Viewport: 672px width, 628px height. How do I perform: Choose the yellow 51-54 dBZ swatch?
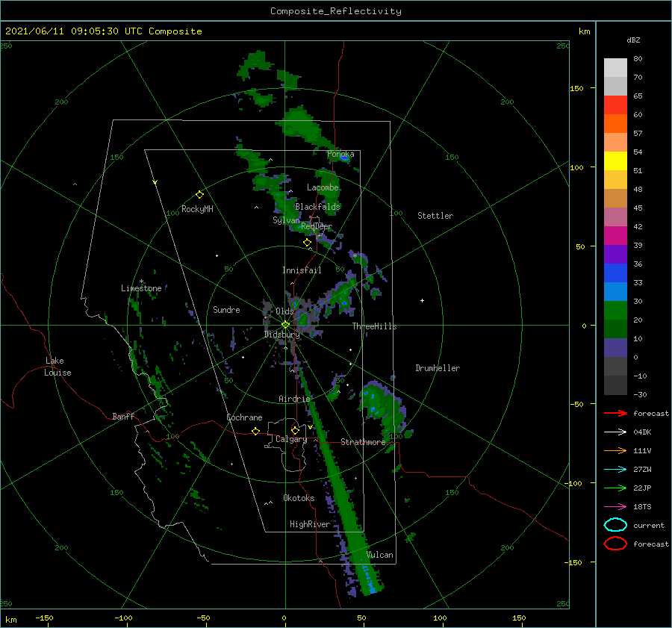[615, 161]
